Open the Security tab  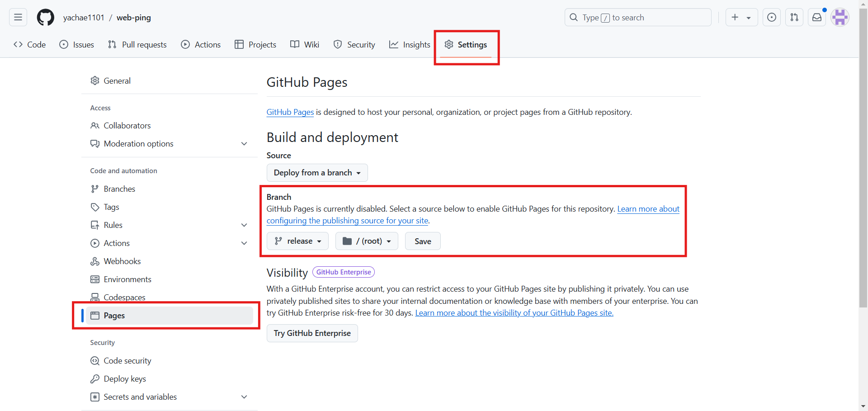coord(354,44)
